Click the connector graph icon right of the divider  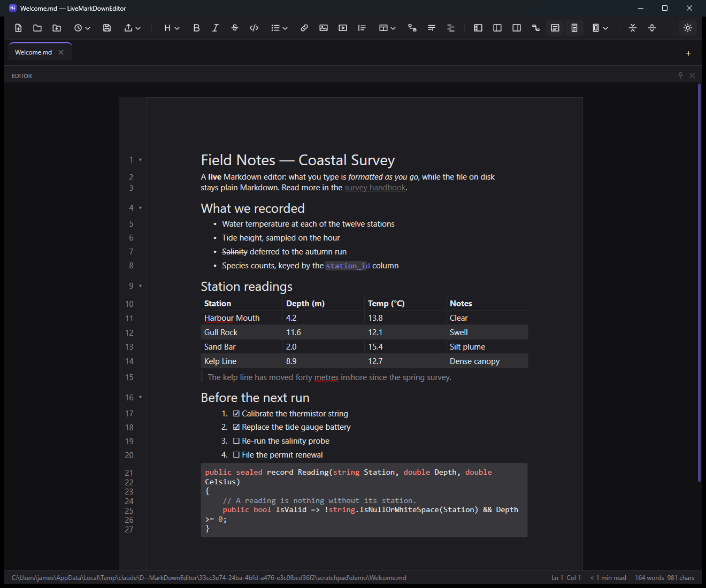[x=536, y=28]
